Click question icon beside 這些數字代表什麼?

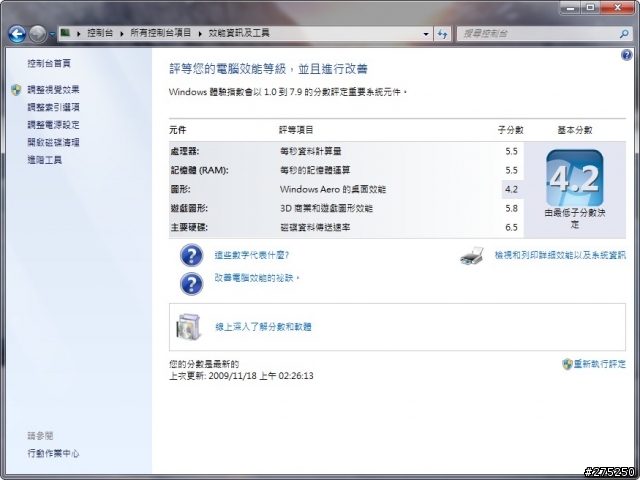[191, 256]
